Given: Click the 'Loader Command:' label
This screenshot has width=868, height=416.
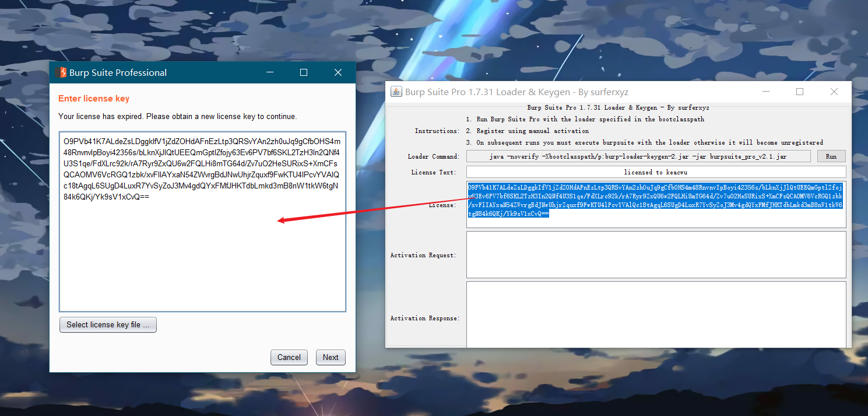Looking at the screenshot, I should (x=434, y=156).
